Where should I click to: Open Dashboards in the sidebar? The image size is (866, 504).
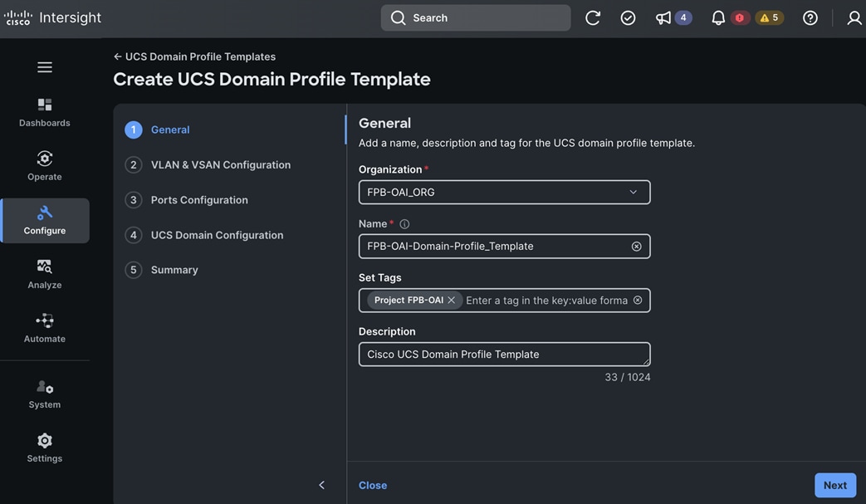coord(45,113)
